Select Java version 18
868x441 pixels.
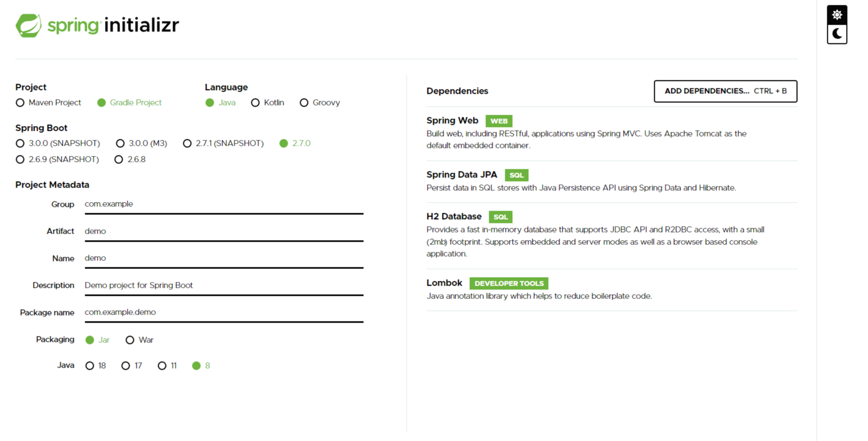pos(96,365)
